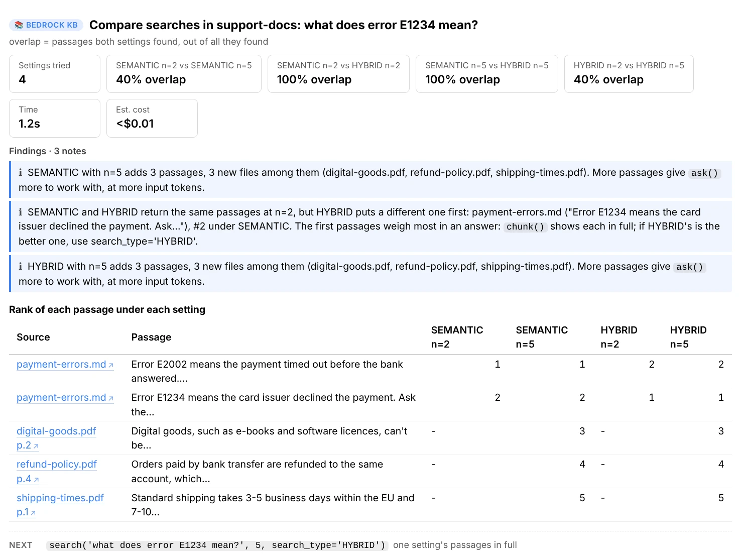
Task: Click info icon on HYBRID n=5 note
Action: click(21, 266)
